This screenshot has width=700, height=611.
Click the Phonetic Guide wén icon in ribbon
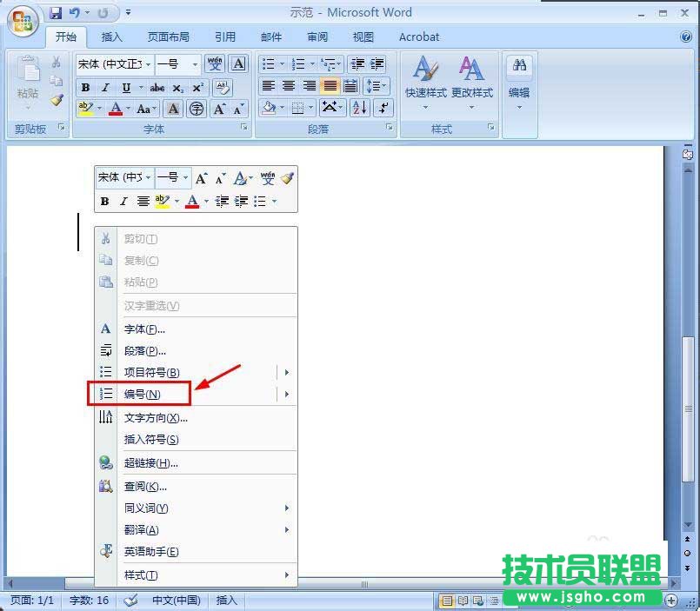click(215, 63)
